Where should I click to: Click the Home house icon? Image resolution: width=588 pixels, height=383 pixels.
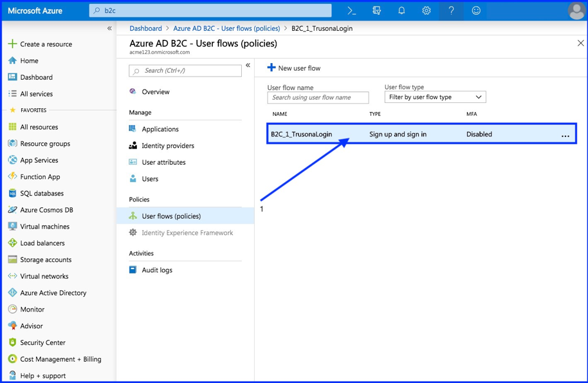pyautogui.click(x=12, y=61)
